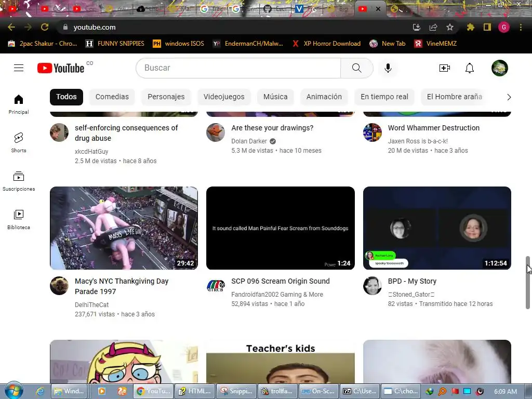
Task: Open video title Are these your drawings?
Action: pos(272,128)
